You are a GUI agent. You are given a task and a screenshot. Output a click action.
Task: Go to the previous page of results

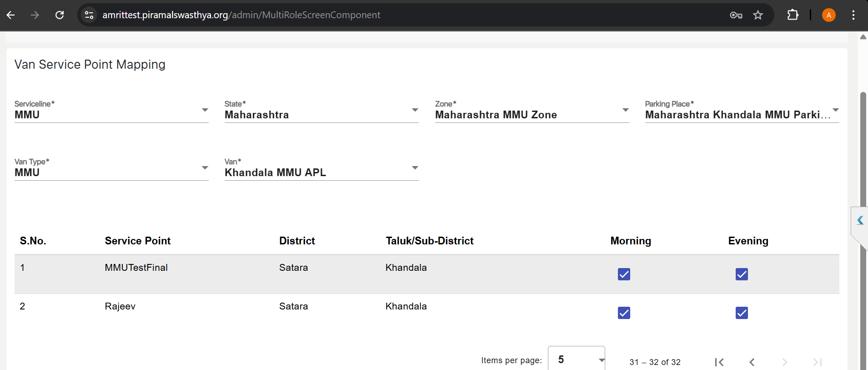click(x=752, y=362)
